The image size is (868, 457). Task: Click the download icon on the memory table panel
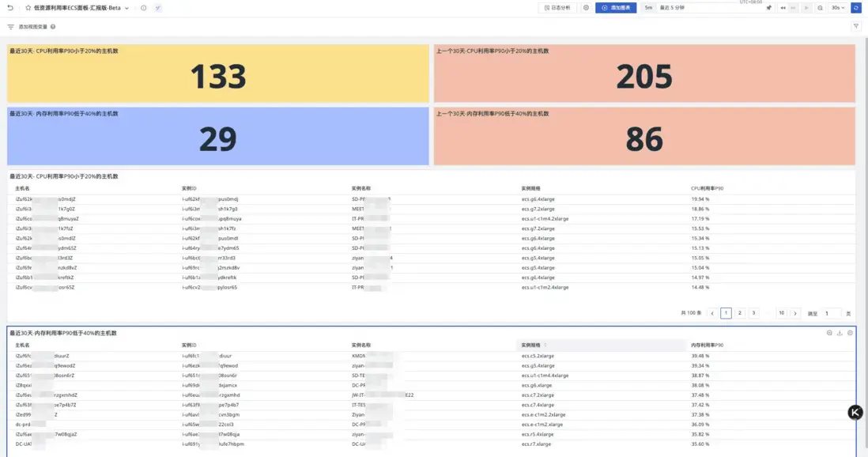(x=840, y=333)
